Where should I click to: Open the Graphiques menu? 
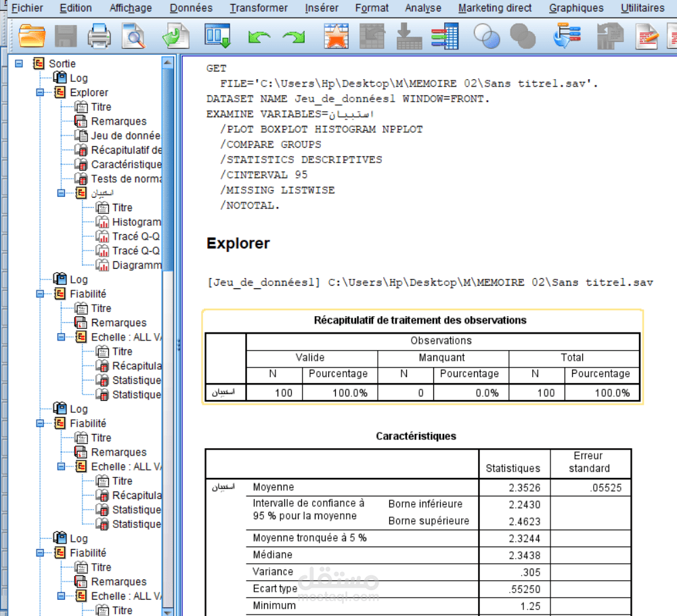coord(576,7)
